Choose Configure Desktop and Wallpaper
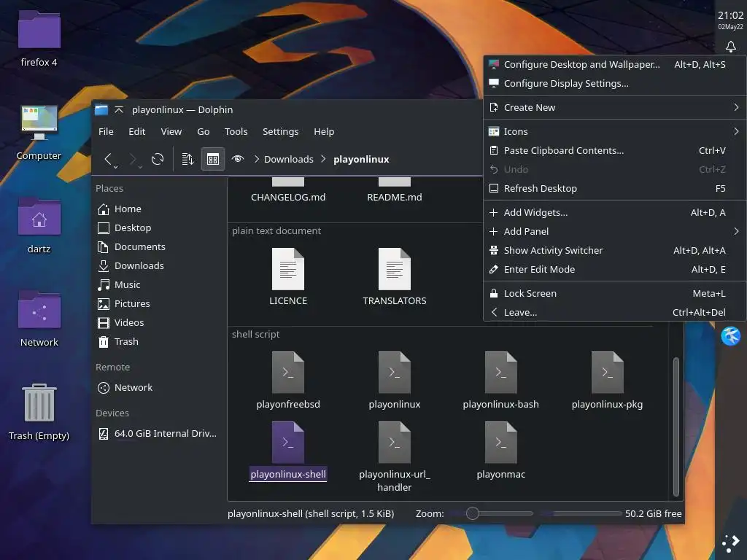Screen dimensions: 747x560 pyautogui.click(x=614, y=64)
